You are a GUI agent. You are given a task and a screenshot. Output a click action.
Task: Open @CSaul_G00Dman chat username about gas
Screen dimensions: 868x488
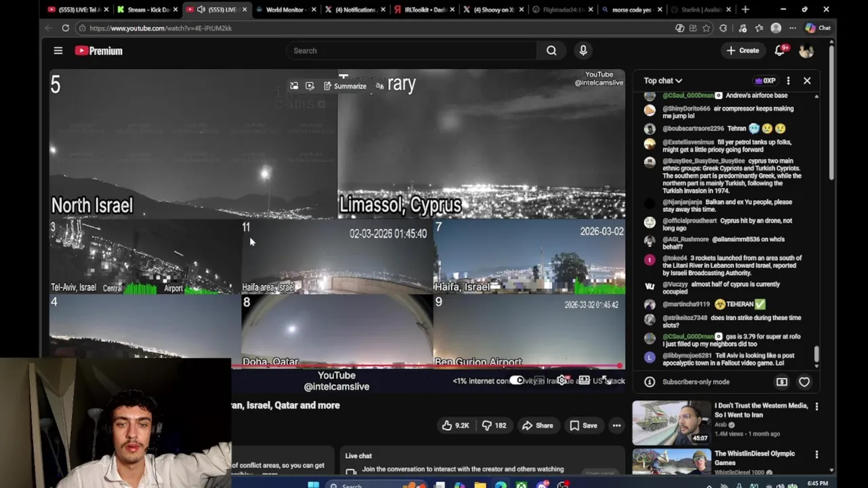[x=688, y=337]
